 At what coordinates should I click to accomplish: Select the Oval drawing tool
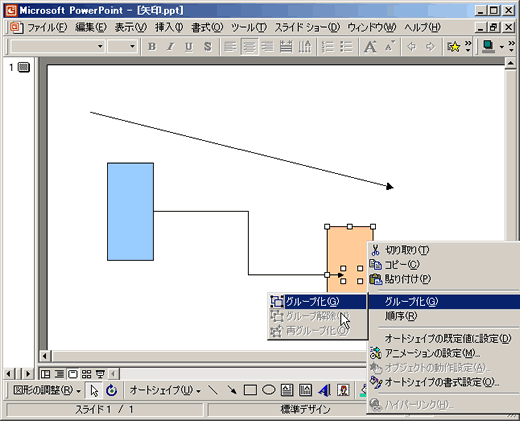(268, 390)
